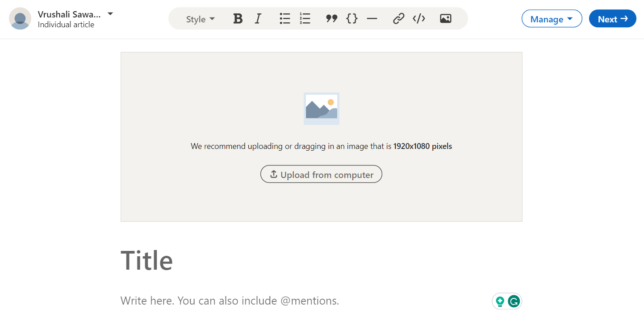Viewport: 644px width, 322px height.
Task: Open the Style dropdown
Action: 200,19
